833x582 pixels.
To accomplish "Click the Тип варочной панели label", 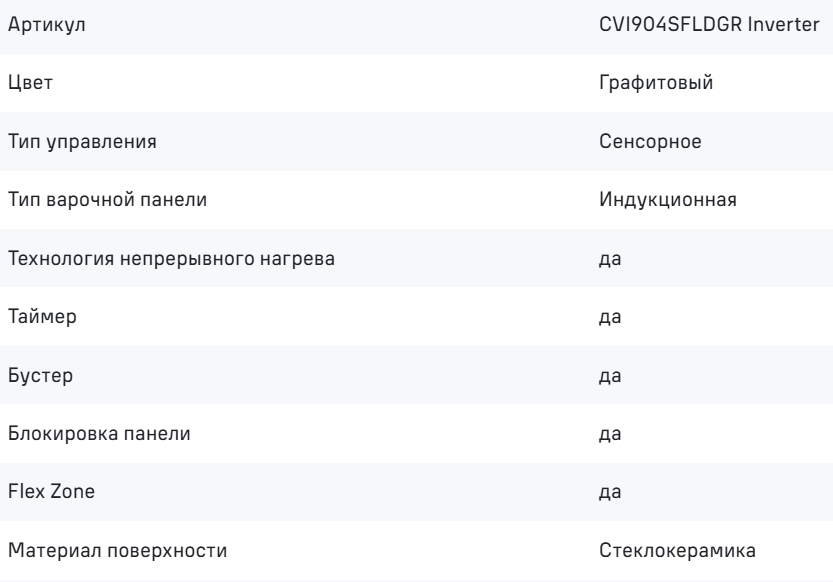I will pyautogui.click(x=107, y=200).
